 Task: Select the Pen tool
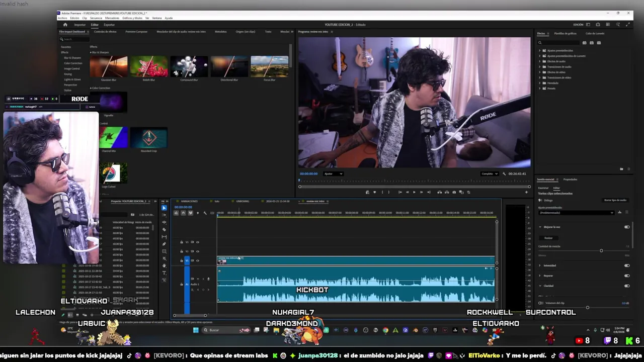pos(164,244)
